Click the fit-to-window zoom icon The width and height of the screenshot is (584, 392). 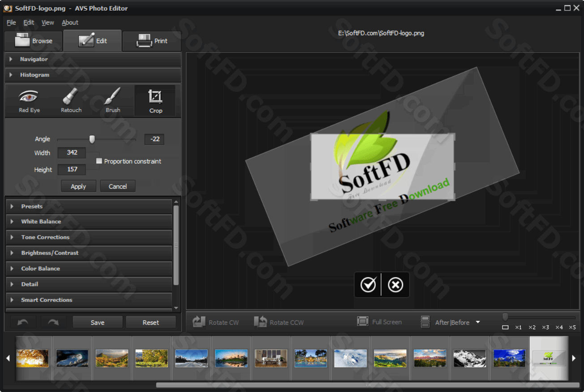pyautogui.click(x=505, y=327)
